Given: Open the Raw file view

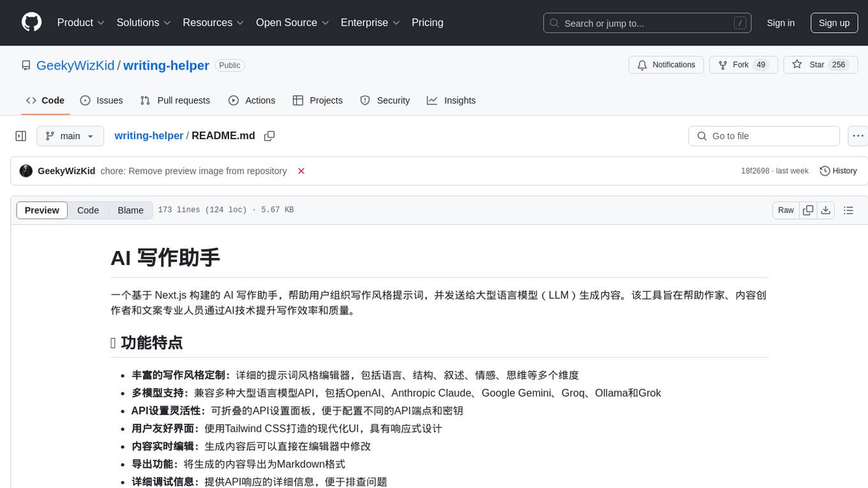Looking at the screenshot, I should click(x=786, y=210).
